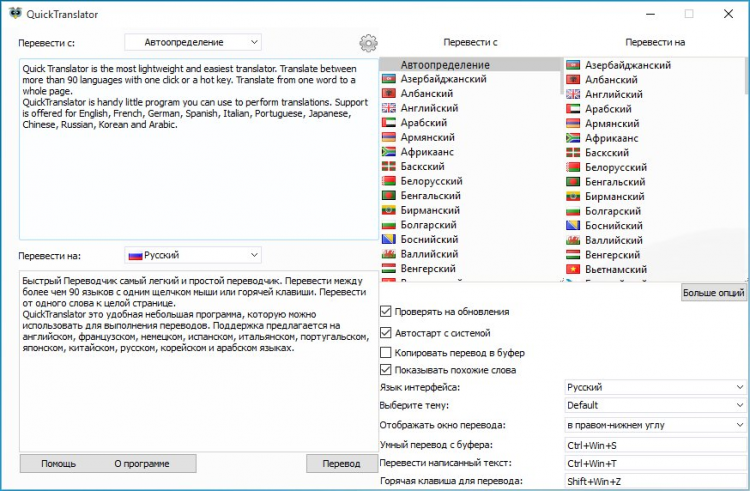Click Азербайджанский flag in target language list

click(x=573, y=65)
